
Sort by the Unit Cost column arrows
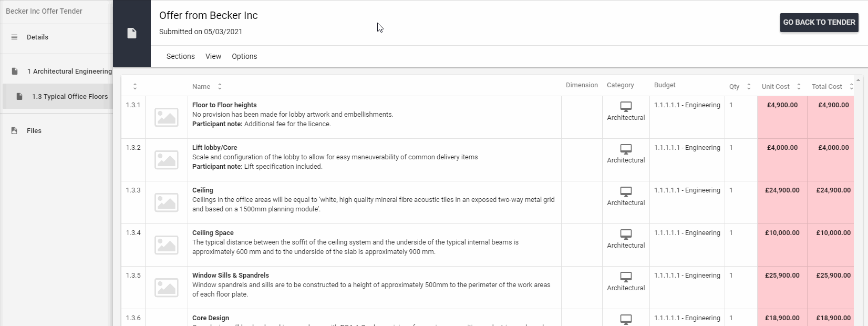point(799,87)
